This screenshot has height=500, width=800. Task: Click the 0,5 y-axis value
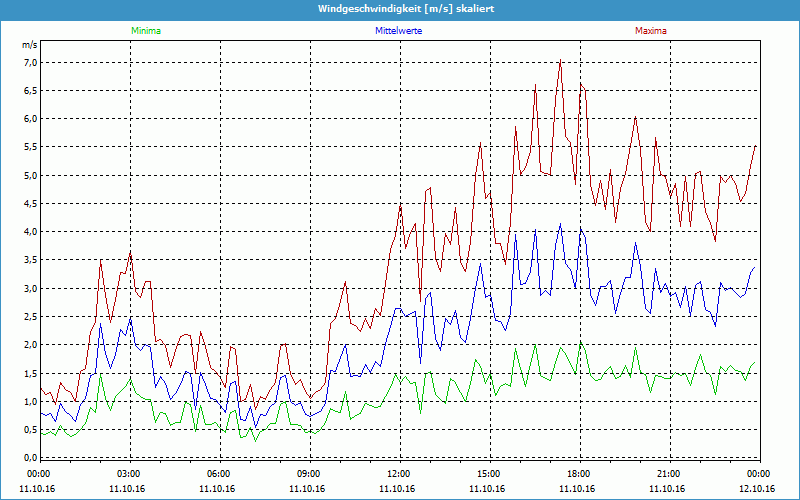coord(31,430)
